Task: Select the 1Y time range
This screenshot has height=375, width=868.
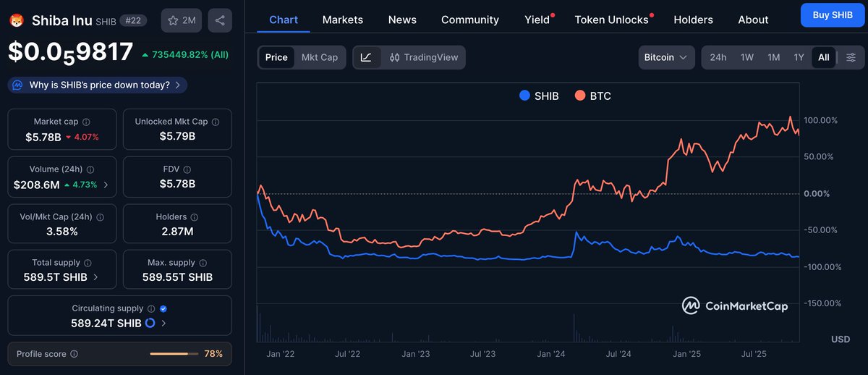Action: [799, 57]
